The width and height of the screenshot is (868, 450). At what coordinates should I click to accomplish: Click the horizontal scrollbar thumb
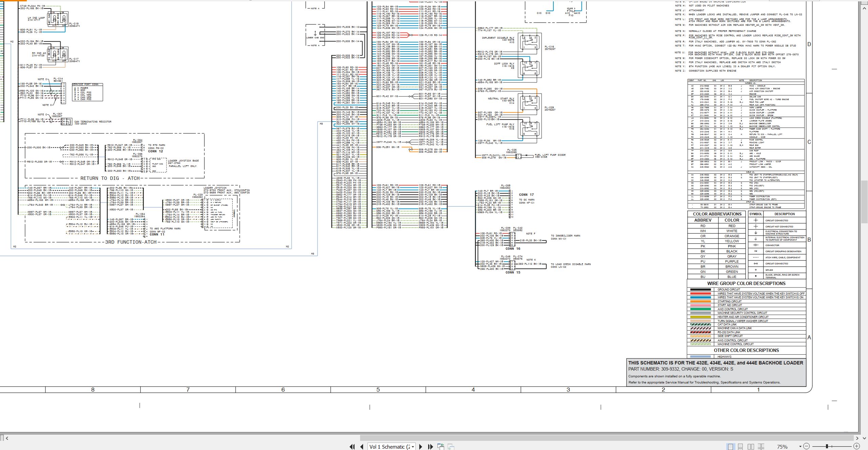606,438
